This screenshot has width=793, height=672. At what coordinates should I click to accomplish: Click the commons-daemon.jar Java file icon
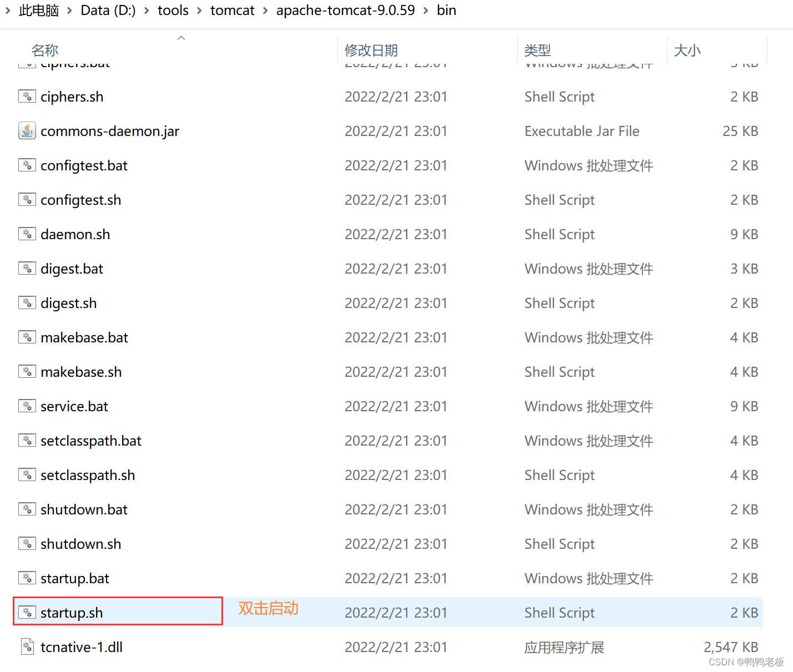[27, 131]
